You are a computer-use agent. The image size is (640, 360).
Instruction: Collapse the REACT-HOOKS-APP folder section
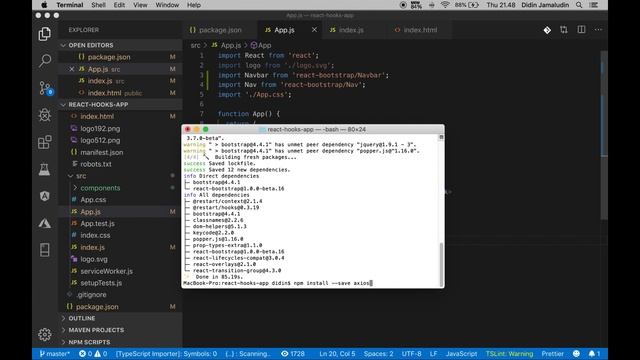tap(120, 104)
